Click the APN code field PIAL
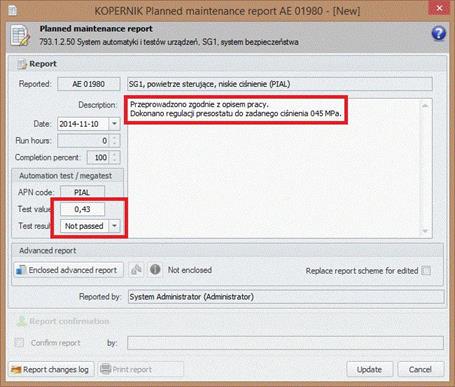The image size is (455, 387). [x=82, y=192]
